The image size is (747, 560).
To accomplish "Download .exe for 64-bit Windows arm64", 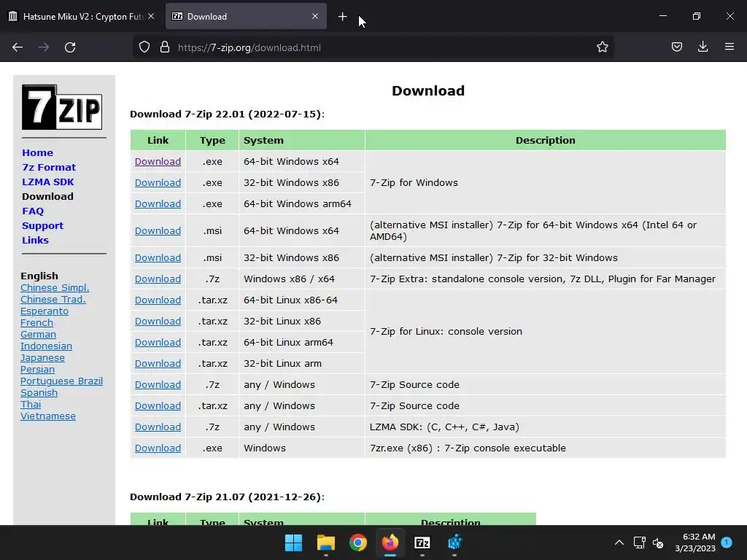I will 158,204.
